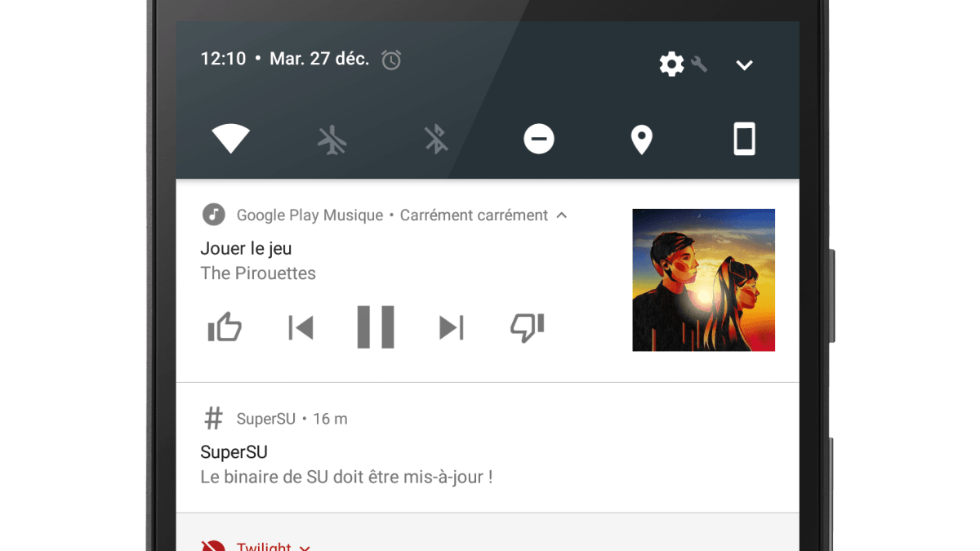Viewport: 980px width, 551px height.
Task: Collapse the Google Play Musique notification
Action: [562, 216]
